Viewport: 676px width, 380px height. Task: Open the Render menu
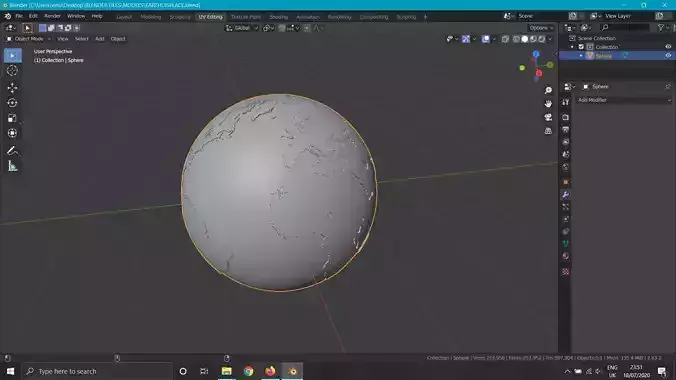tap(52, 16)
